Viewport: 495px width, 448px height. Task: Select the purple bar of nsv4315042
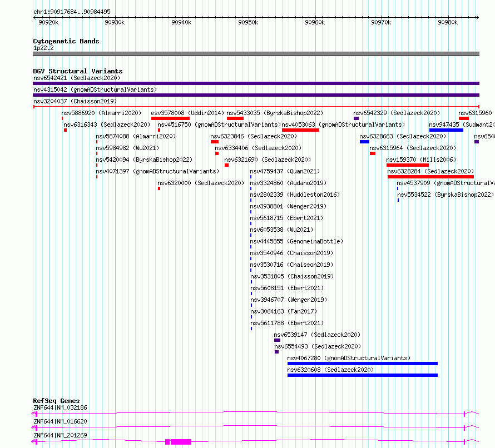pyautogui.click(x=256, y=95)
